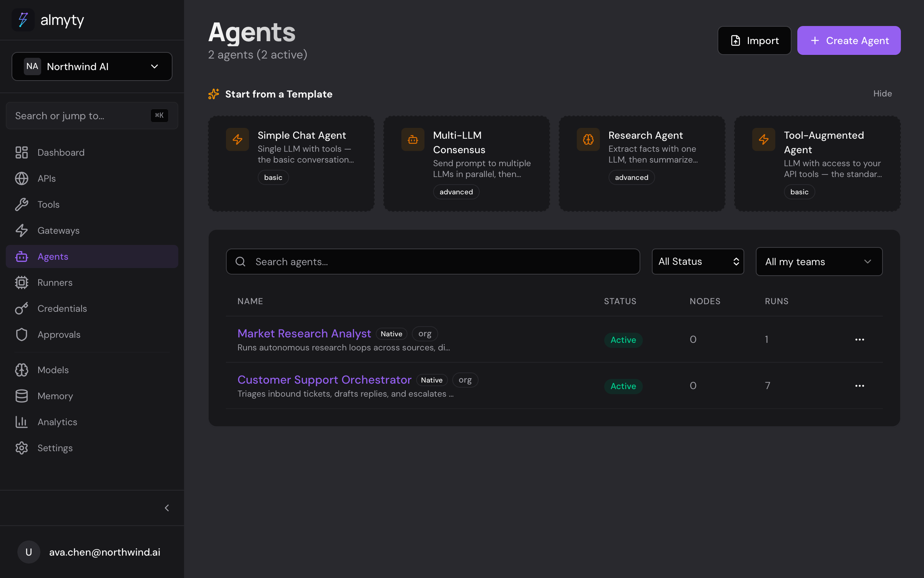Screen dimensions: 924x578
Task: Open the Memory database icon
Action: (22, 396)
